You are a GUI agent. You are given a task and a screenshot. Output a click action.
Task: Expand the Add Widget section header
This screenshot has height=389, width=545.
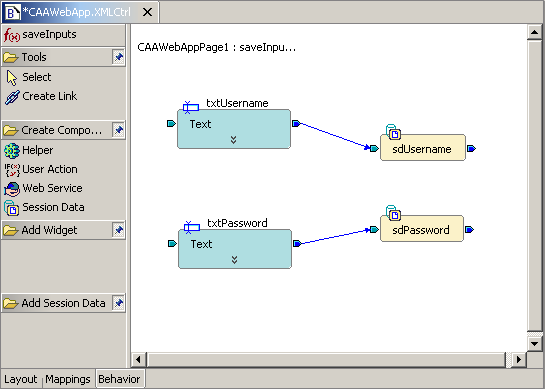[63, 230]
